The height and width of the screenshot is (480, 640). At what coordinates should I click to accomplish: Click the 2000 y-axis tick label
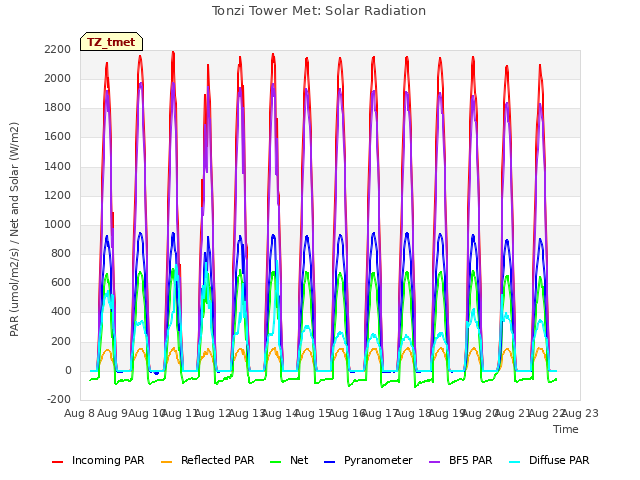coord(58,78)
